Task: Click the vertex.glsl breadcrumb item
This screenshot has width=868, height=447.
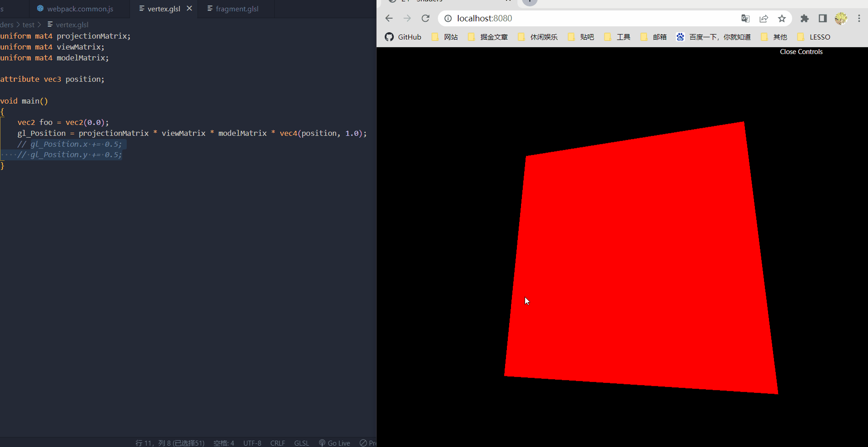Action: 68,25
